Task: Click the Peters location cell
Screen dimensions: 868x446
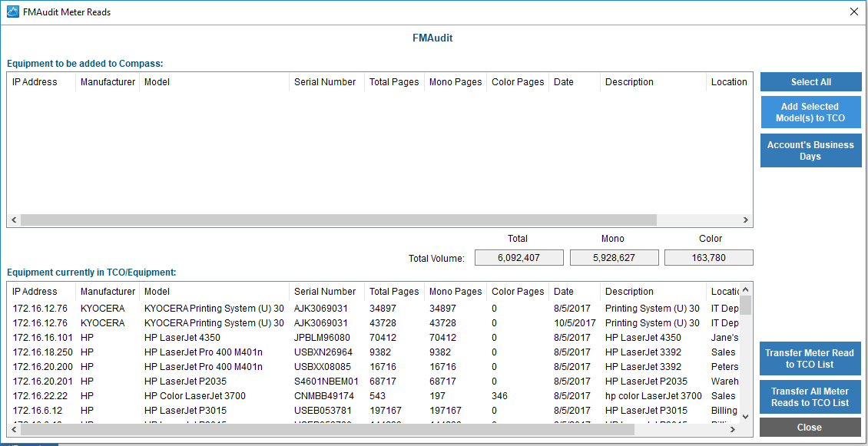Action: [x=724, y=367]
